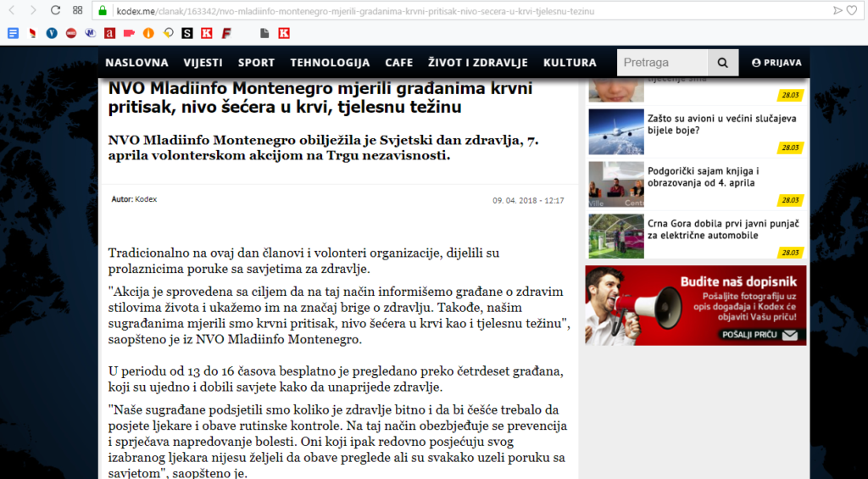The height and width of the screenshot is (479, 868).
Task: Open the KULTURA section
Action: (x=570, y=63)
